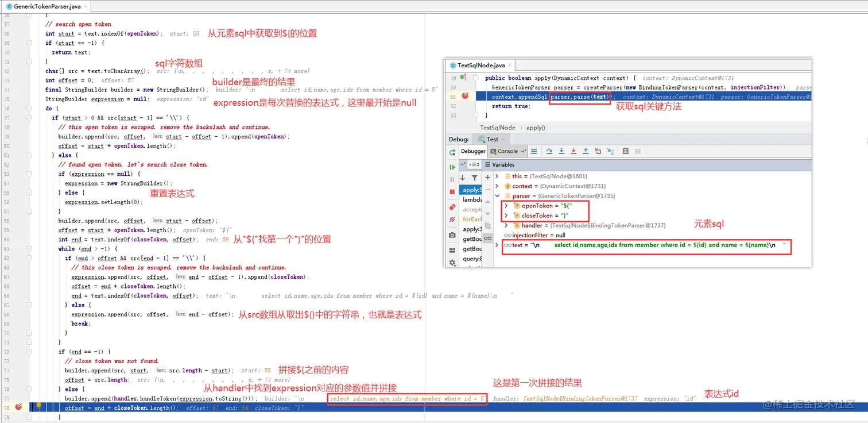Screen dimensions: 868x423
Task: Restore the hidden frames view tab
Action: [464, 164]
